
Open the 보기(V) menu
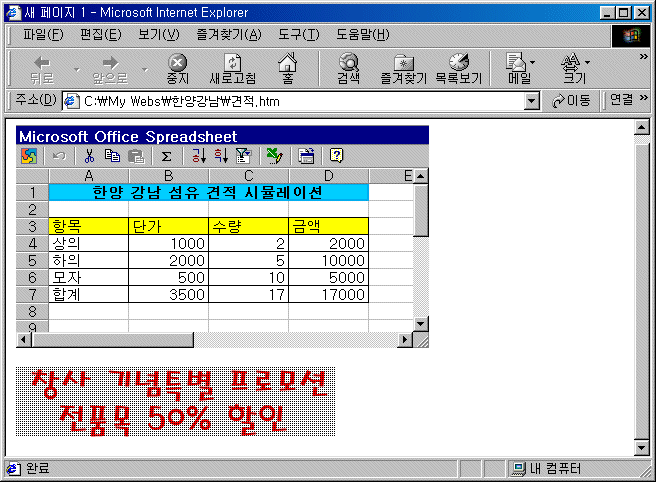click(x=159, y=34)
